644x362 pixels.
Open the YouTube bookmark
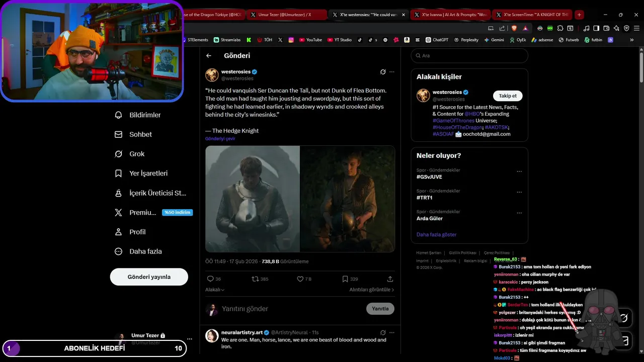click(310, 40)
